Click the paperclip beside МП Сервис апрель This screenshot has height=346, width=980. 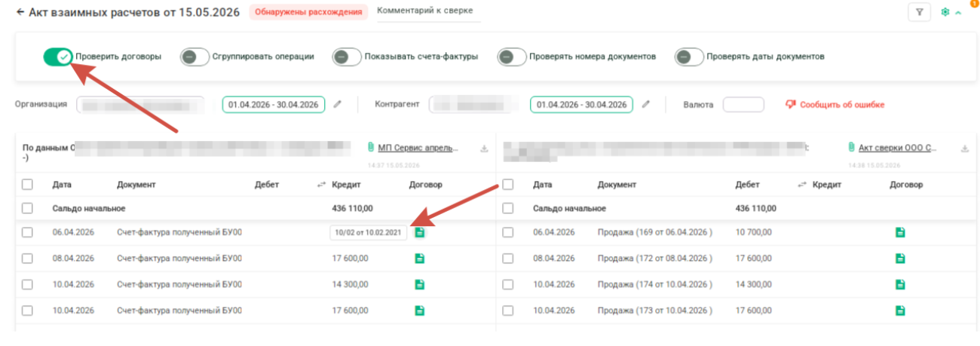point(371,148)
